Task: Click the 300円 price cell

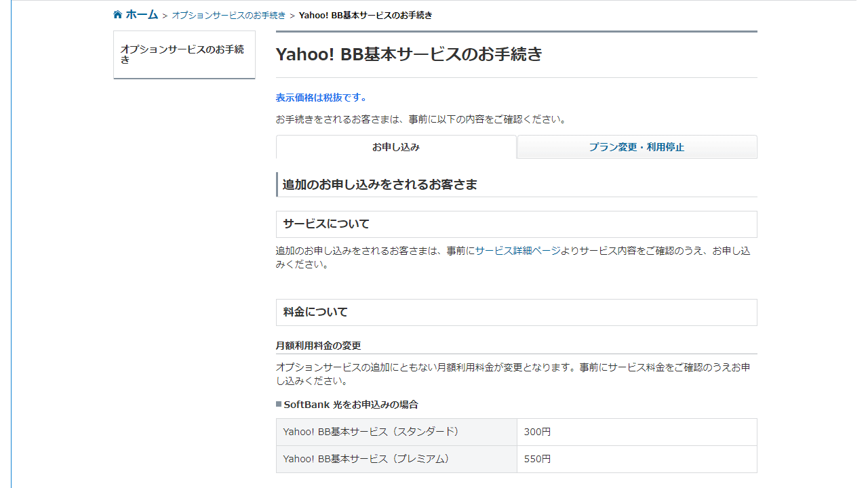Action: [x=637, y=432]
